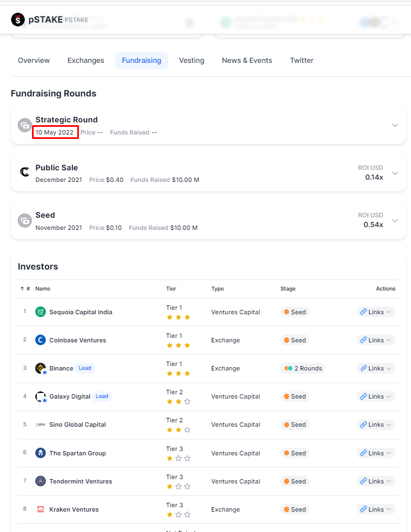Image resolution: width=411 pixels, height=532 pixels.
Task: Sort investors by Tier column header
Action: [171, 289]
